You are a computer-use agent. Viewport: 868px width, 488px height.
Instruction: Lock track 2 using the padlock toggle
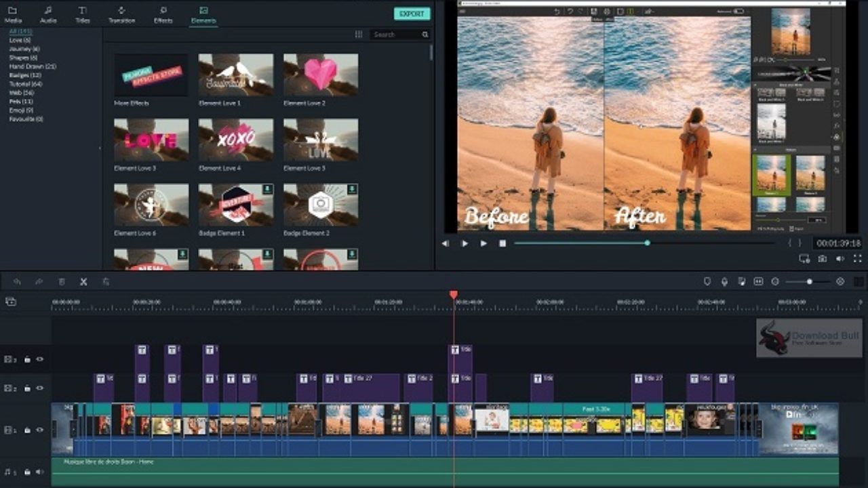click(27, 388)
